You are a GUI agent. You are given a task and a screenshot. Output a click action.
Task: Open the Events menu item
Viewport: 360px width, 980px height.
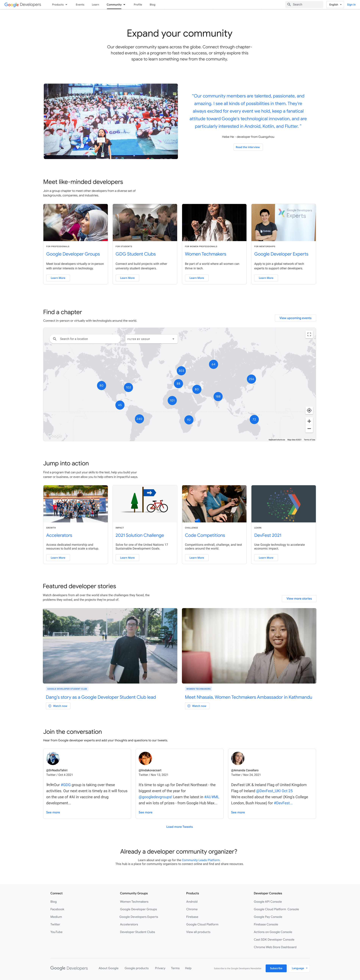click(80, 5)
